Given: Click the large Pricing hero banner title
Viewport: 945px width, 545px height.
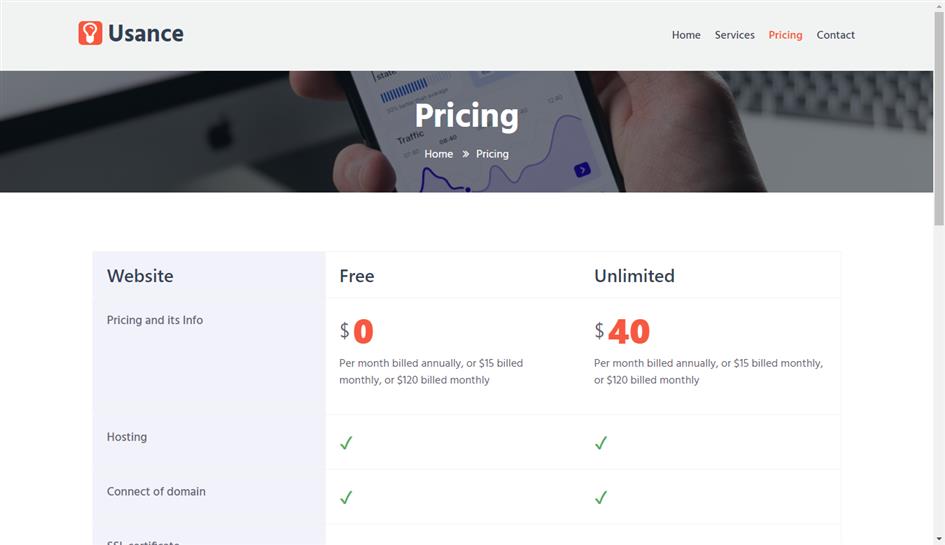Looking at the screenshot, I should click(x=466, y=116).
